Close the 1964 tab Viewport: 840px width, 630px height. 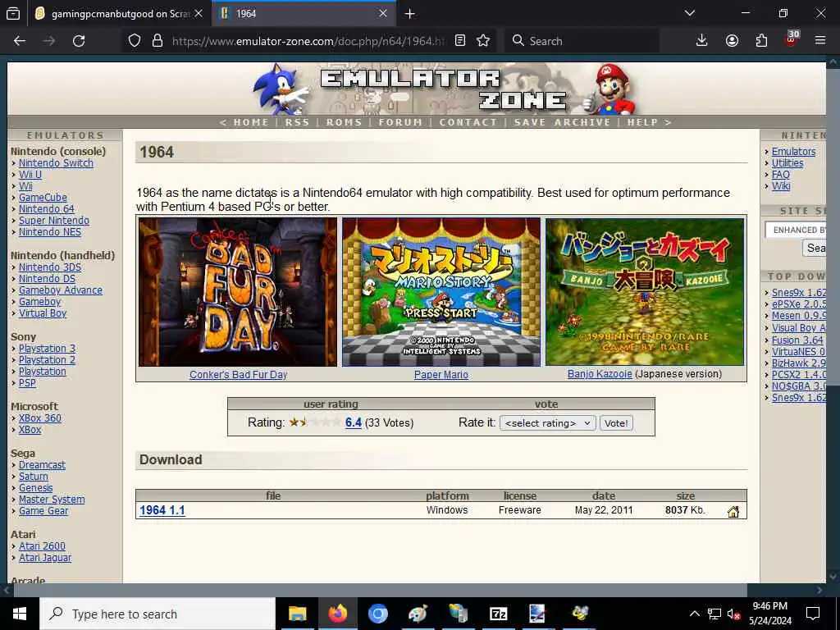click(383, 13)
